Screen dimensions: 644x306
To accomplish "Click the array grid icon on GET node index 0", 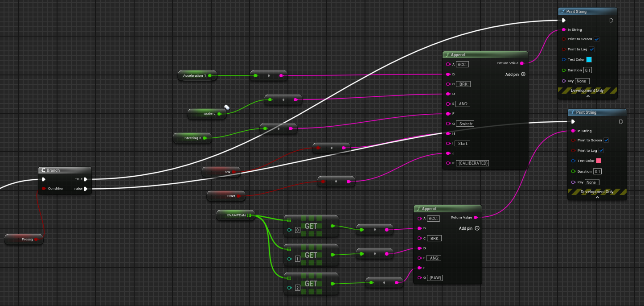I will pyautogui.click(x=289, y=219).
